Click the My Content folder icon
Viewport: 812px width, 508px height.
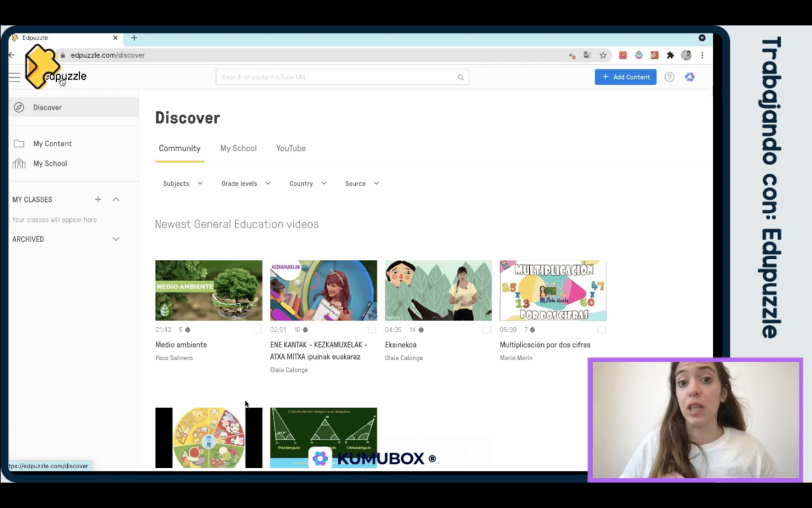(x=19, y=143)
